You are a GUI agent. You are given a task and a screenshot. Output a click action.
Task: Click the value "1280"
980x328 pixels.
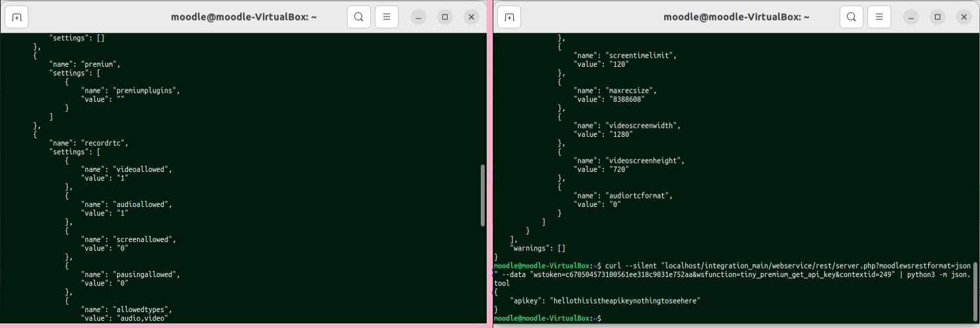point(621,134)
